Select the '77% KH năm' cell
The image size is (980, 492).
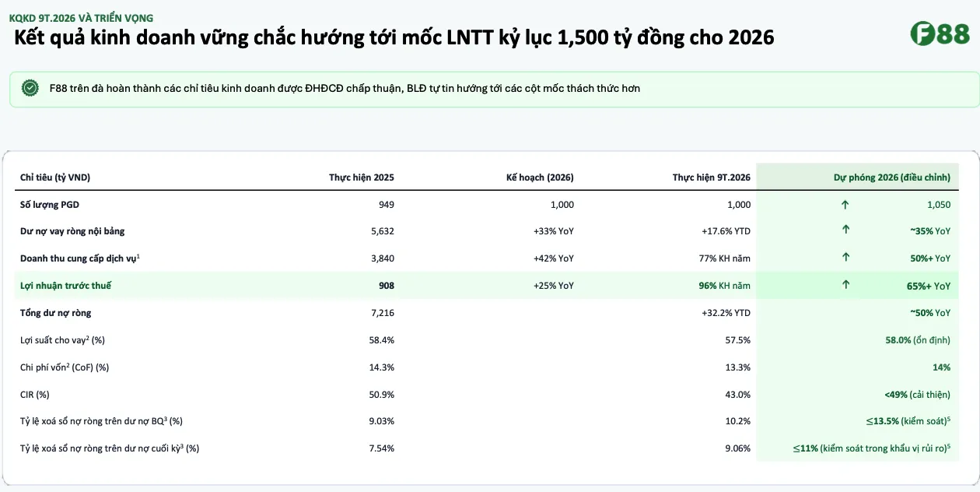pyautogui.click(x=725, y=258)
